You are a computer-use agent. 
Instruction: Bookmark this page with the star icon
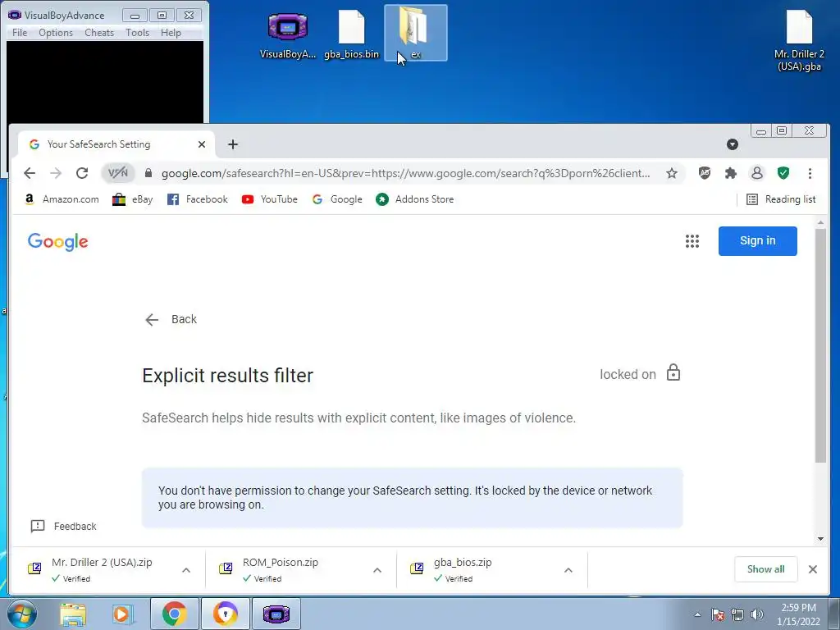672,173
